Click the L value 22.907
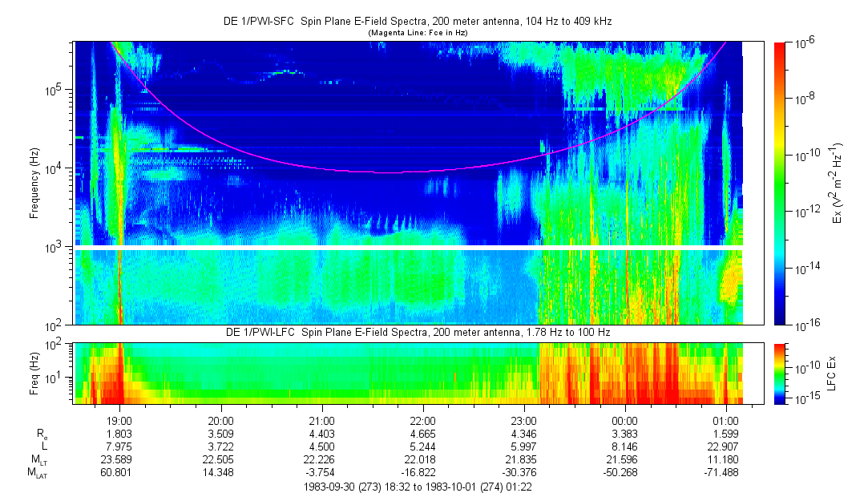Screen dimensions: 868x497 [724, 446]
